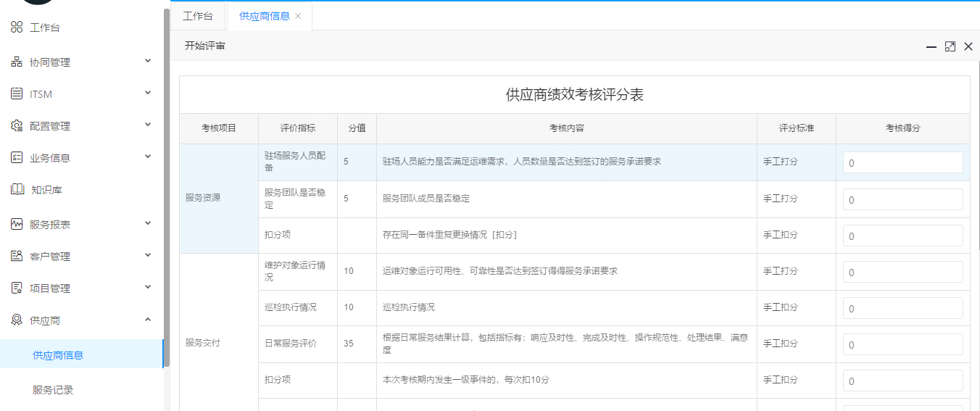Image resolution: width=980 pixels, height=411 pixels.
Task: Click the ITSM list icon
Action: [x=17, y=94]
